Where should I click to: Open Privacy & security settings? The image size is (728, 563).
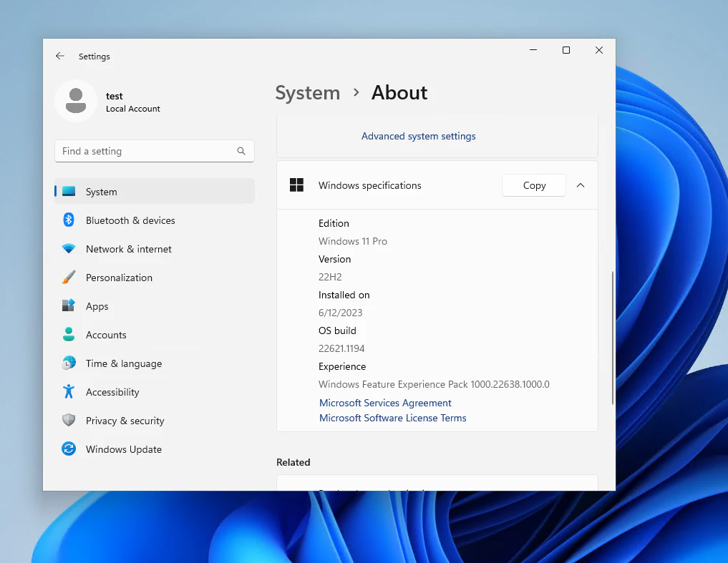tap(155, 421)
